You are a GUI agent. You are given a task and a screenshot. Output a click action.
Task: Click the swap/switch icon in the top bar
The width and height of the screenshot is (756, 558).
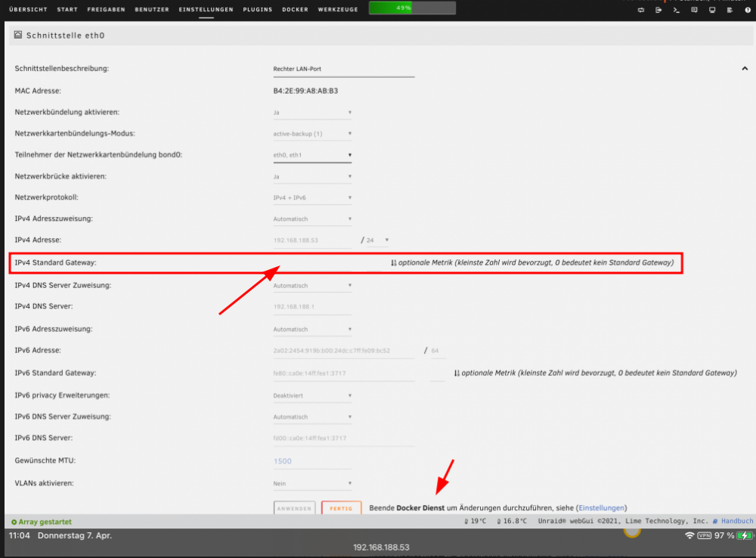(x=641, y=10)
